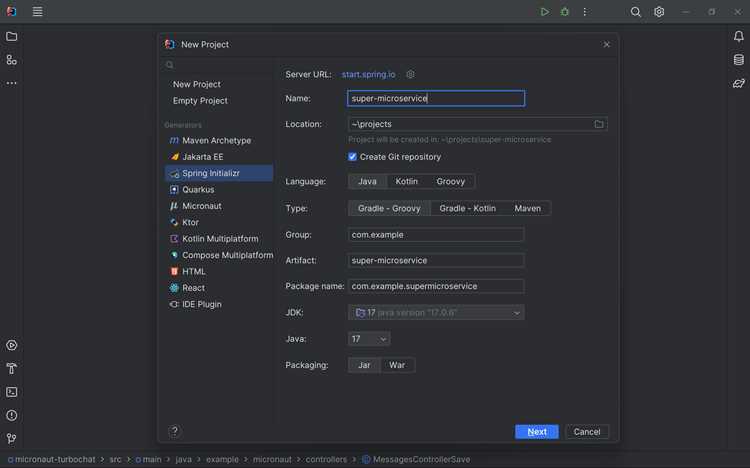The height and width of the screenshot is (468, 750).
Task: Open the start.spring.io server URL link
Action: pos(368,75)
